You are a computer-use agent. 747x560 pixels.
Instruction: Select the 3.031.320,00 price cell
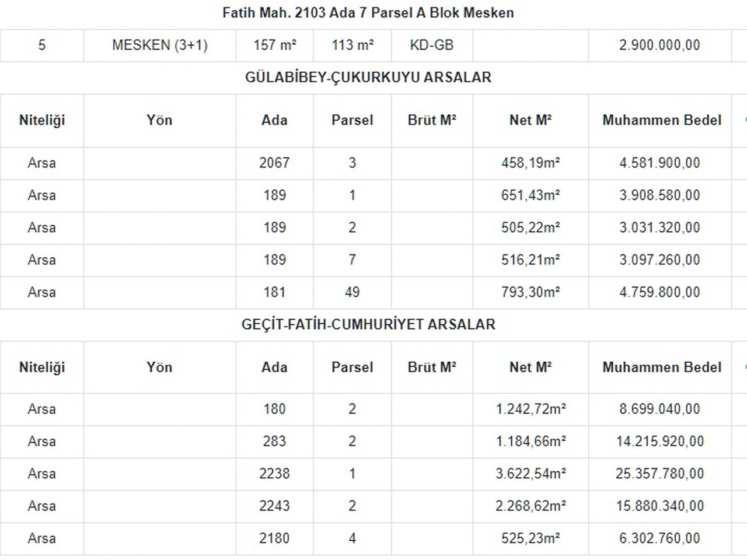point(659,228)
